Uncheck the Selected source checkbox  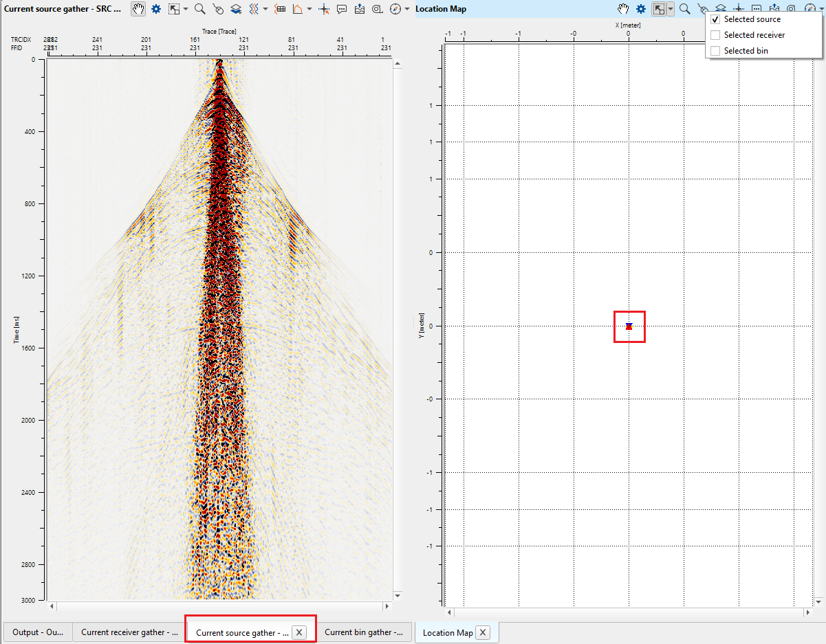tap(715, 19)
